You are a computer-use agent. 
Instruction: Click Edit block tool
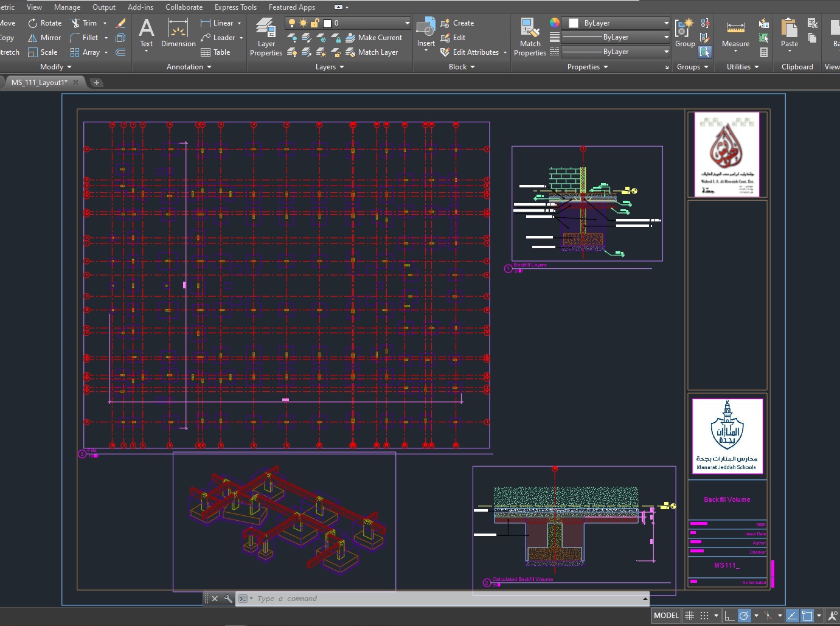point(453,38)
